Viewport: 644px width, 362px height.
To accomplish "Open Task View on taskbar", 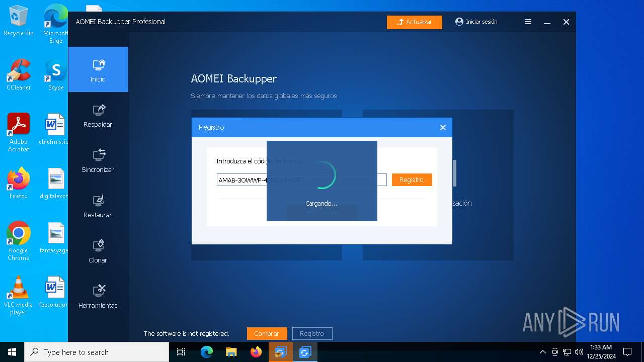I will 182,352.
